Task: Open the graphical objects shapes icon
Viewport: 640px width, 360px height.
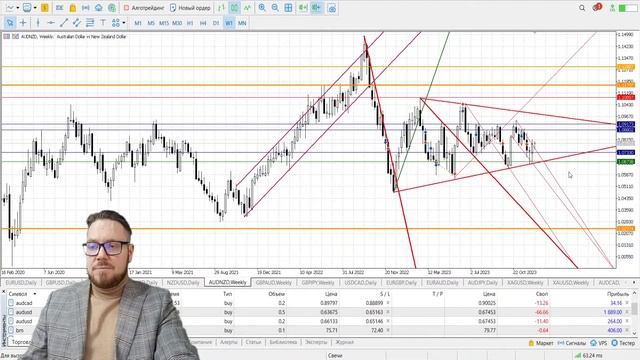Action: tap(116, 23)
